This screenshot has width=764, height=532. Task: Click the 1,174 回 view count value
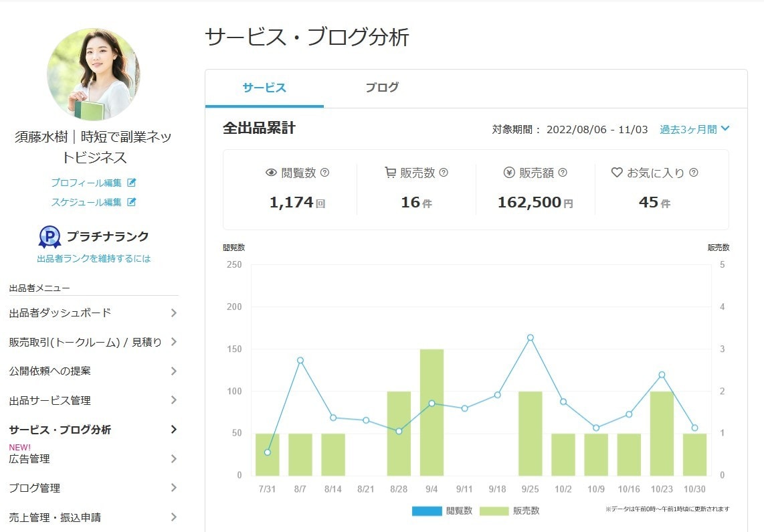[x=297, y=202]
